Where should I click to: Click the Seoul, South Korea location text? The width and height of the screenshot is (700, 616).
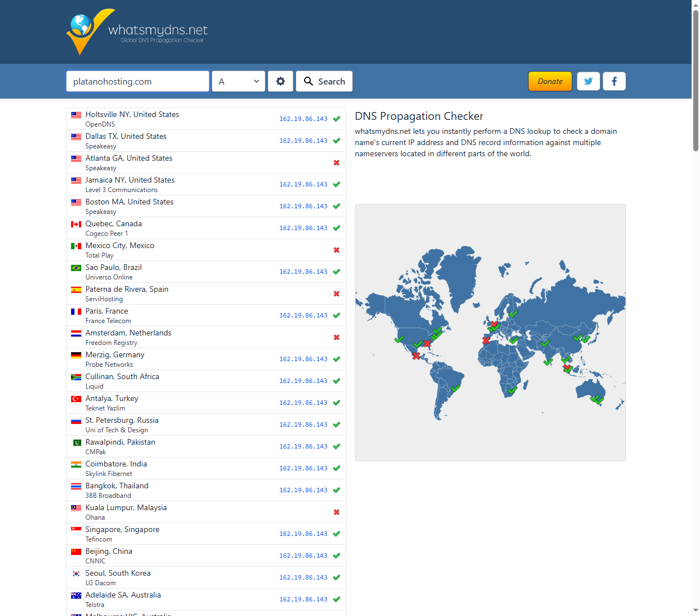[x=118, y=573]
